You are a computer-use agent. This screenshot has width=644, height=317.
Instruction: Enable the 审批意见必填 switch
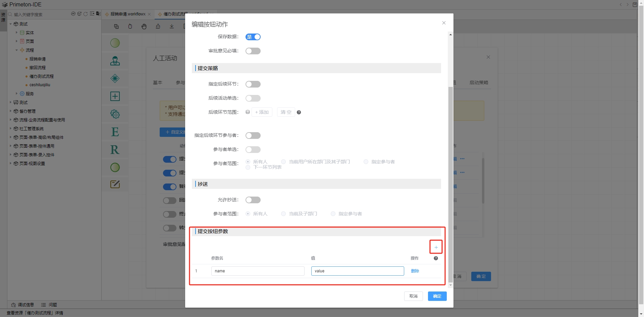pyautogui.click(x=253, y=51)
